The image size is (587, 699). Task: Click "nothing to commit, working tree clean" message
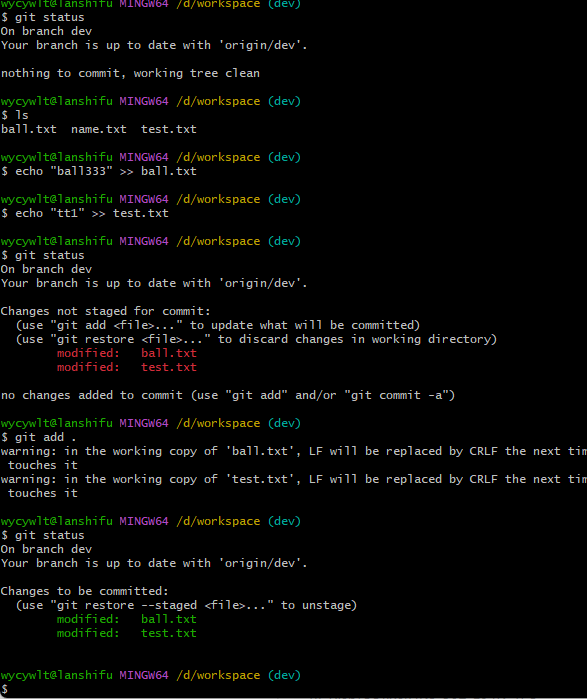click(x=130, y=73)
